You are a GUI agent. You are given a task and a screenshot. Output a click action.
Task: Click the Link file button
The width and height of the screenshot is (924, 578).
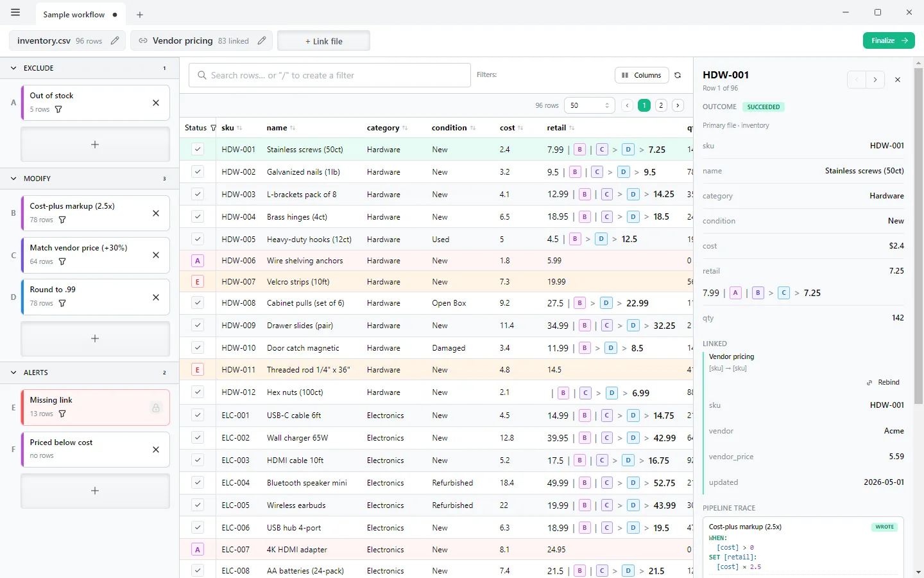323,40
